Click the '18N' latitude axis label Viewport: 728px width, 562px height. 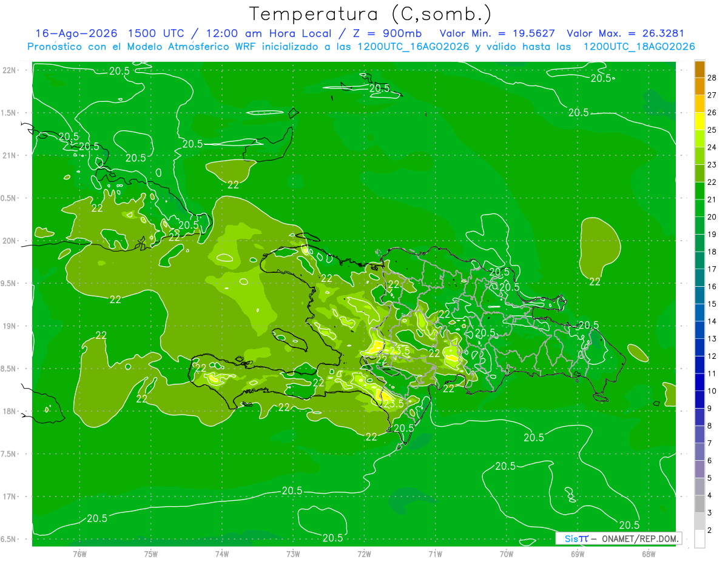[9, 411]
